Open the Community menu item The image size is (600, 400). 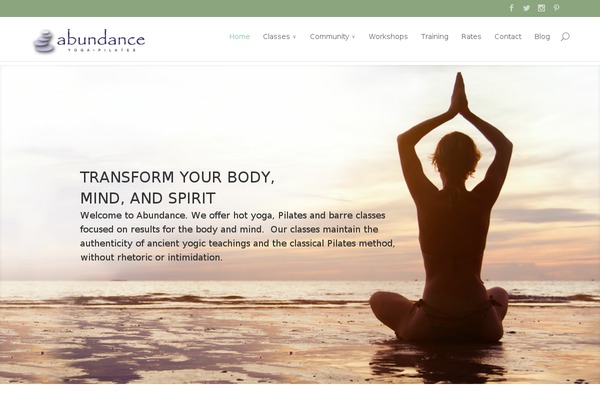coord(329,37)
